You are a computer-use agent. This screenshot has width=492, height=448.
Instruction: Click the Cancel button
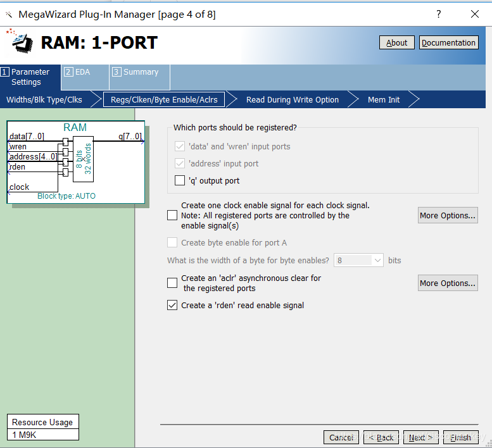click(341, 437)
